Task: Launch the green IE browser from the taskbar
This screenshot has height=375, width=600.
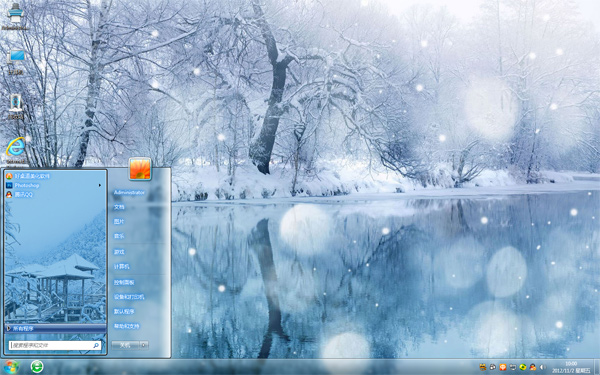Action: [37, 367]
